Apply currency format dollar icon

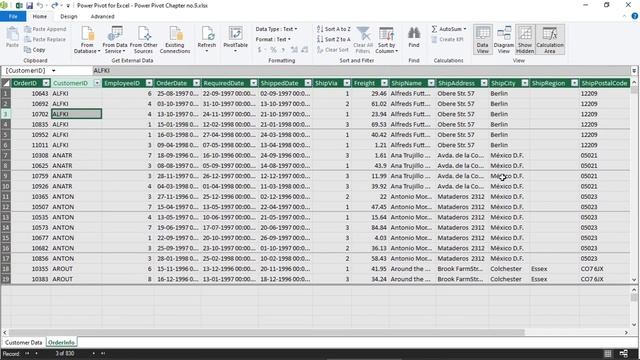[260, 50]
